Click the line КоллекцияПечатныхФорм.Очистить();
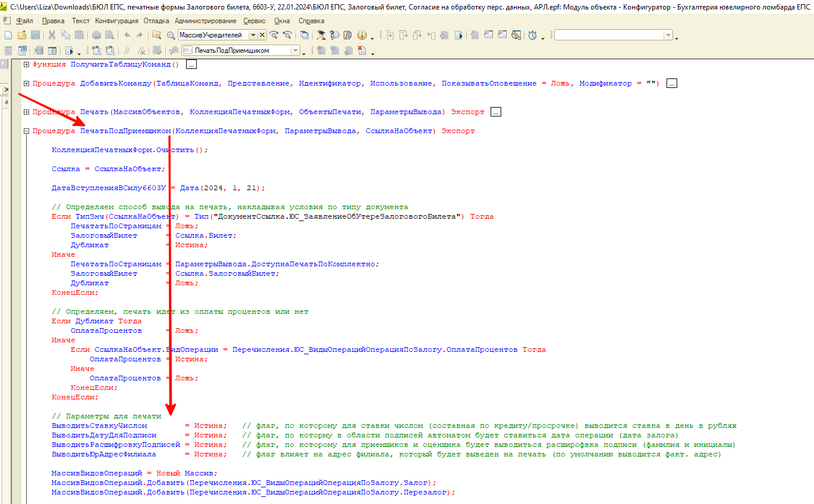This screenshot has height=504, width=814. click(x=130, y=150)
